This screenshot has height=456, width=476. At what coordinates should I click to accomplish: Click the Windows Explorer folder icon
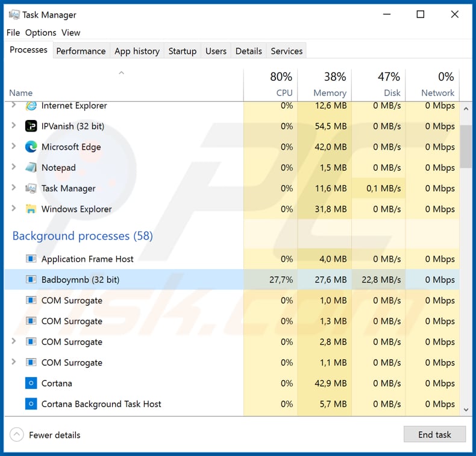coord(31,209)
